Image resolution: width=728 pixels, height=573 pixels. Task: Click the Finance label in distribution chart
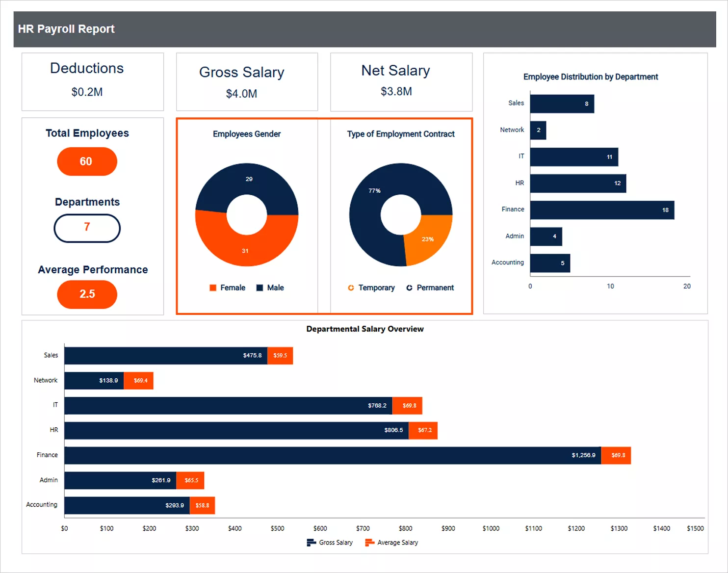click(513, 209)
